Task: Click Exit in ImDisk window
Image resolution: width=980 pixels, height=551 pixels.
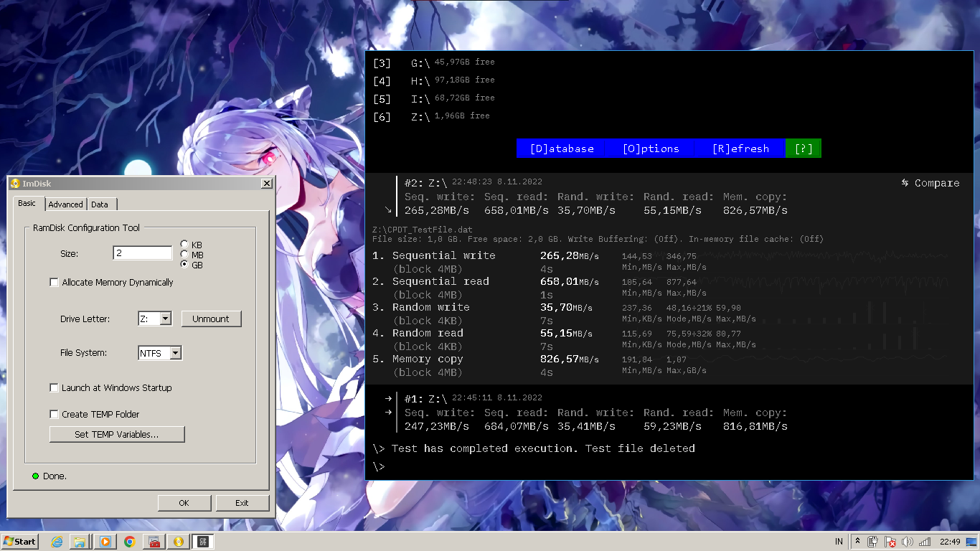Action: tap(242, 503)
